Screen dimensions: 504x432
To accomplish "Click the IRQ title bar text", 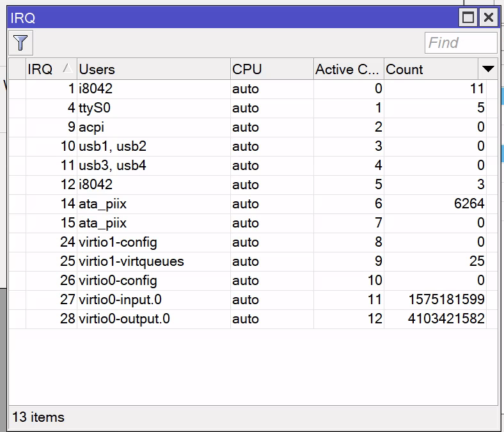I will click(23, 18).
